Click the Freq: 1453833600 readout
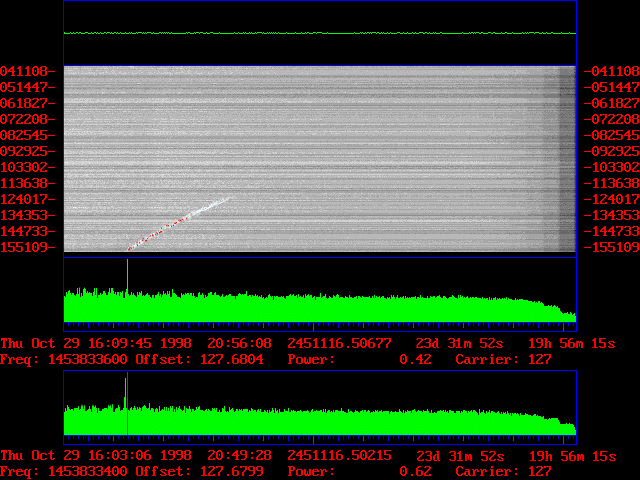 click(64, 359)
